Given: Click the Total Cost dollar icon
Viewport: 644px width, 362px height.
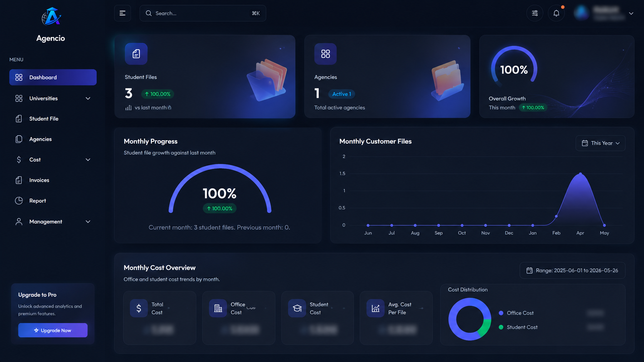Looking at the screenshot, I should click(139, 308).
